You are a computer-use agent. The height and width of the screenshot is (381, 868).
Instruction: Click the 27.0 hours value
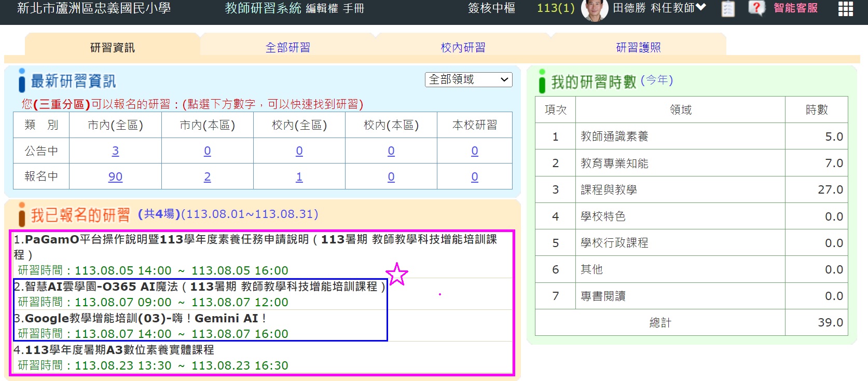click(830, 189)
